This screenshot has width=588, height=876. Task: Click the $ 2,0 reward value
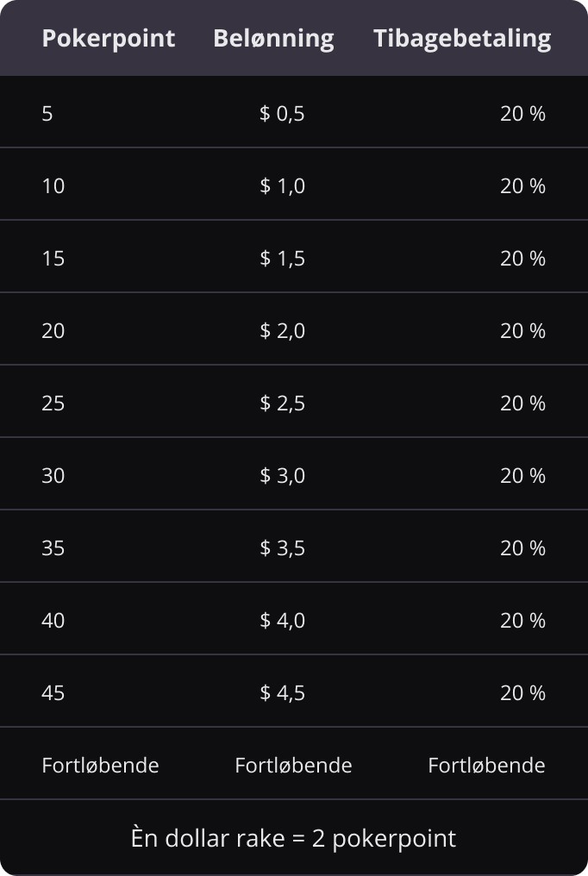tap(282, 330)
